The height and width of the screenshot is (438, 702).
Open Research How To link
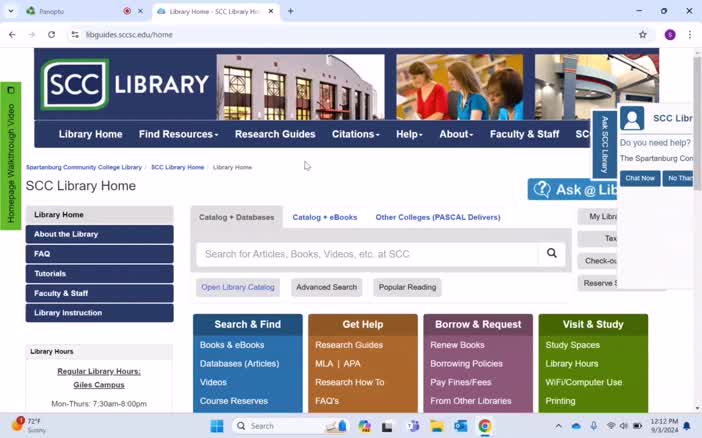(349, 382)
